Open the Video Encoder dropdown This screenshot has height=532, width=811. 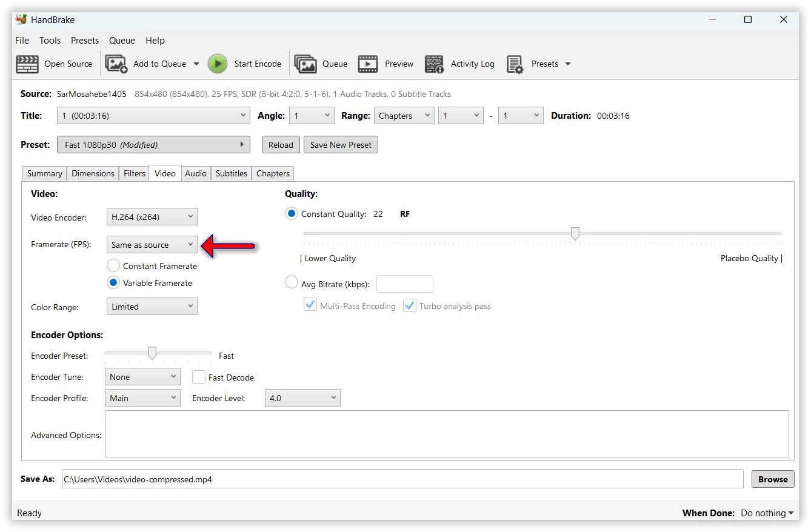click(x=152, y=216)
